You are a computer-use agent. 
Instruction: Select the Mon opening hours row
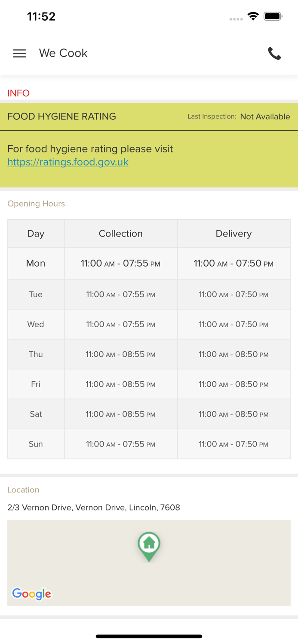pyautogui.click(x=36, y=263)
